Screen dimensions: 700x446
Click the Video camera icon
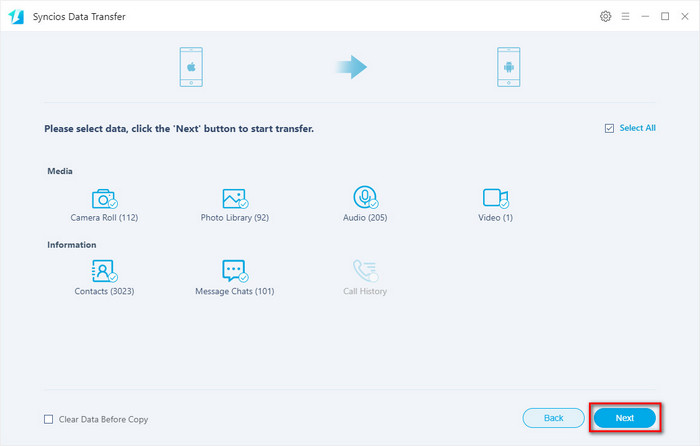(x=496, y=198)
